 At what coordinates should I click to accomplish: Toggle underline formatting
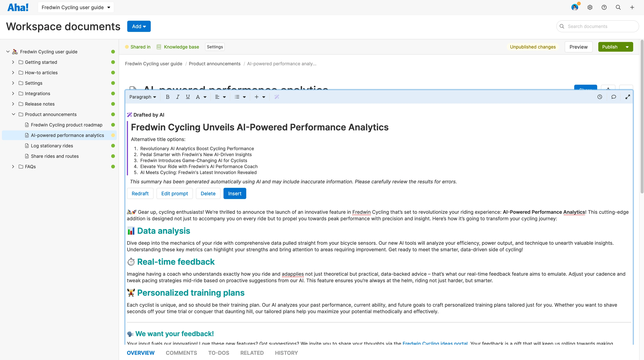point(188,97)
